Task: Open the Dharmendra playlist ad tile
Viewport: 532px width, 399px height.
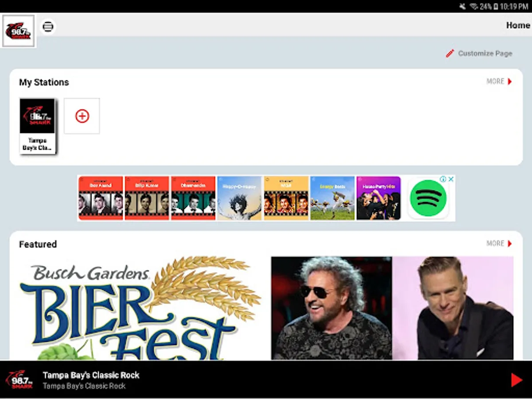Action: click(193, 198)
